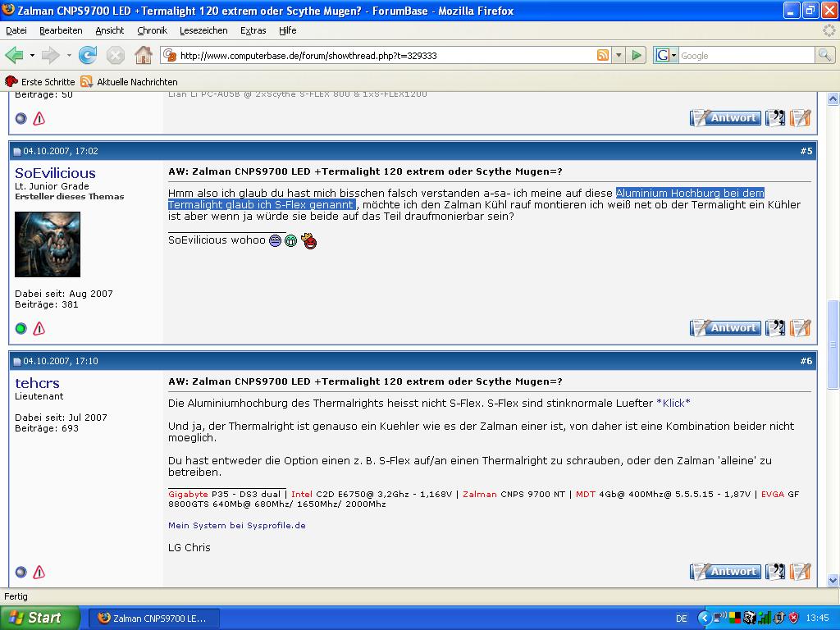Select Firefox Zalman CNPS9700 taskbar item

(153, 619)
